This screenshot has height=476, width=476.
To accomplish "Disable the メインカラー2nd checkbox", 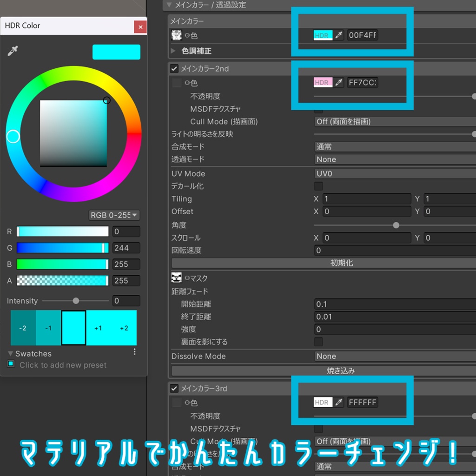I will 174,69.
